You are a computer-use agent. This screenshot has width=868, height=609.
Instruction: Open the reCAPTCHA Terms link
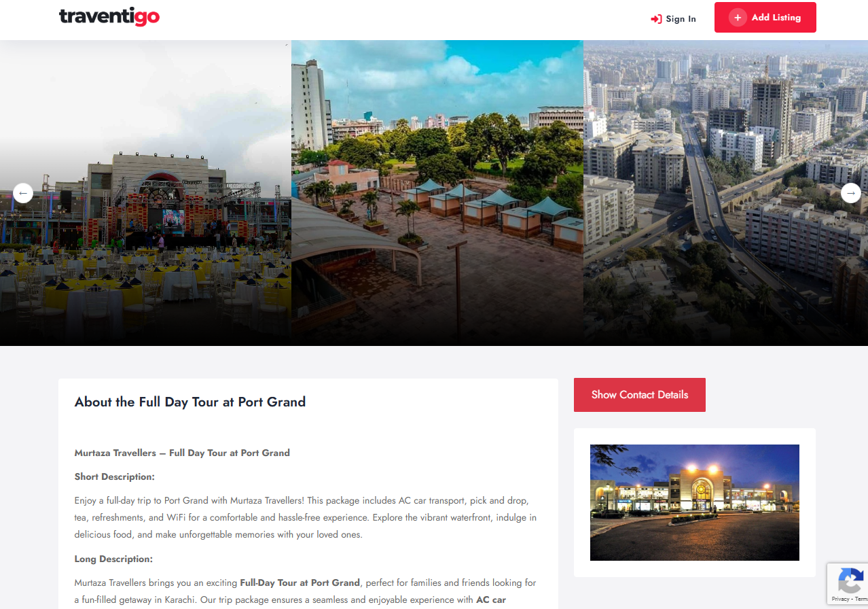[x=861, y=599]
